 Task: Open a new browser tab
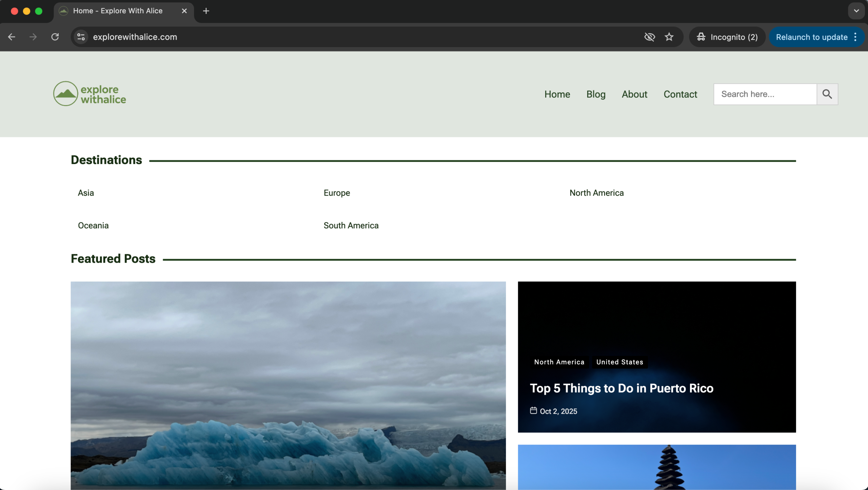coord(206,11)
